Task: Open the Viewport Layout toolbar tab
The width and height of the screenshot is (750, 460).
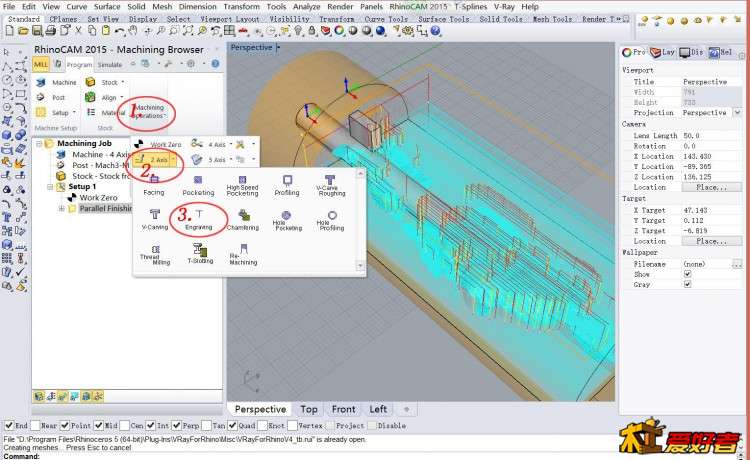Action: (x=229, y=19)
